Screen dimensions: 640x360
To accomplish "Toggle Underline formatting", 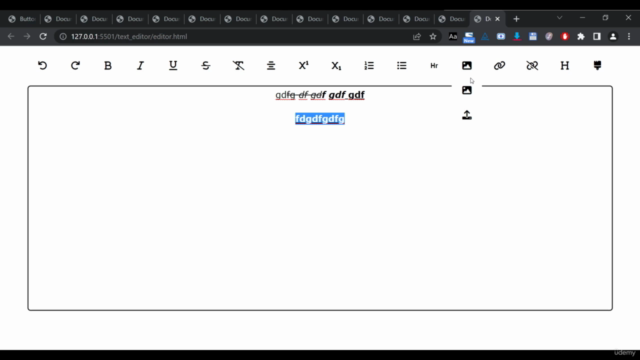I will (173, 65).
